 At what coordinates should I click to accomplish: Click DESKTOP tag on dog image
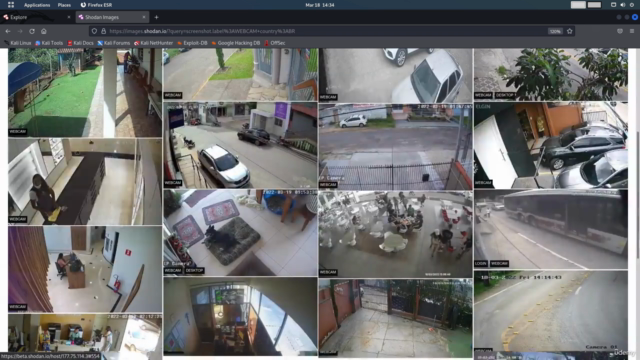194,271
